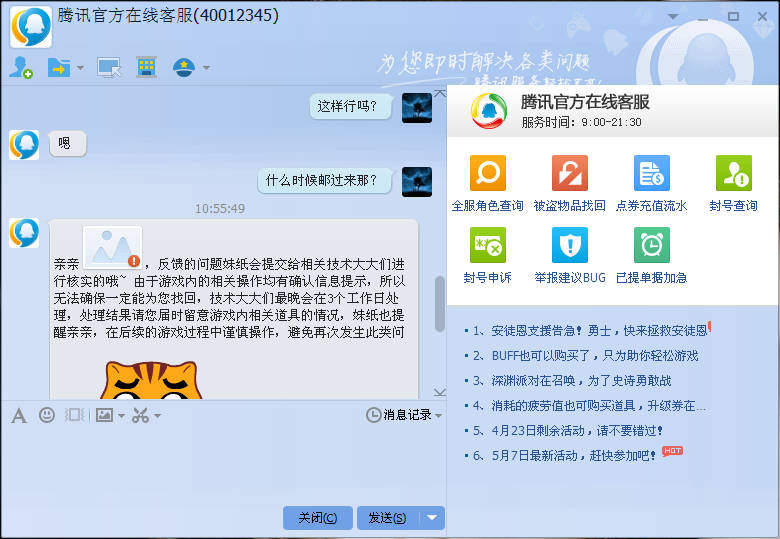Image resolution: width=780 pixels, height=539 pixels.
Task: Open 被盗物品找回 icon
Action: 570,173
